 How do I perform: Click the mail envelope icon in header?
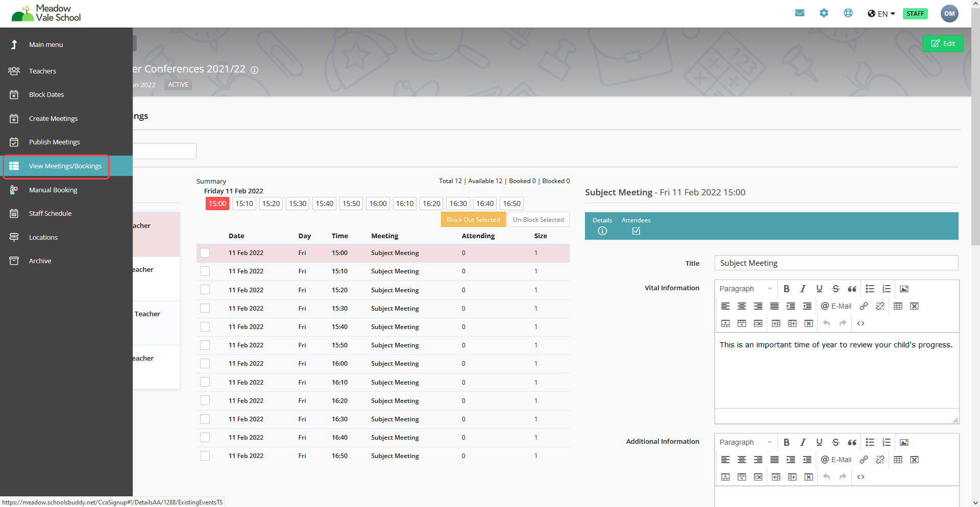point(799,13)
